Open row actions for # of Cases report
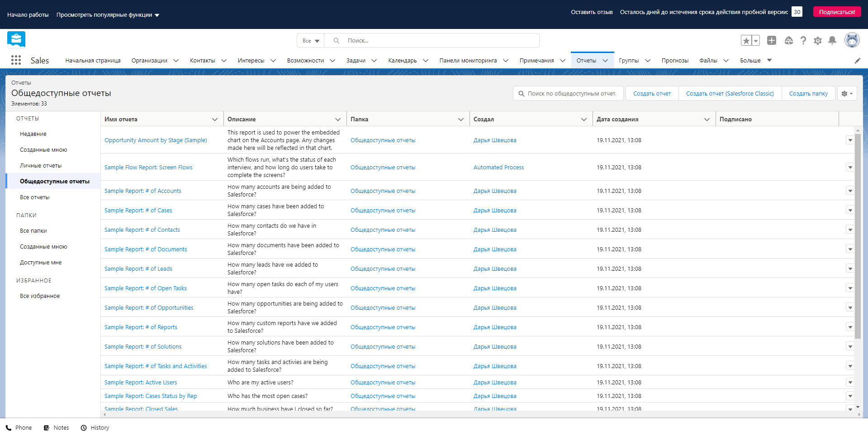 click(850, 211)
